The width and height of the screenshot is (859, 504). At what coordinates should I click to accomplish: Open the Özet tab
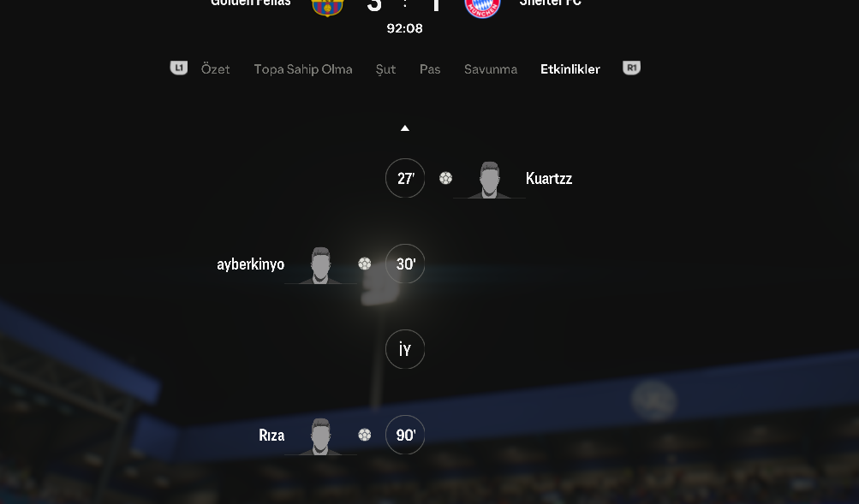tap(215, 69)
